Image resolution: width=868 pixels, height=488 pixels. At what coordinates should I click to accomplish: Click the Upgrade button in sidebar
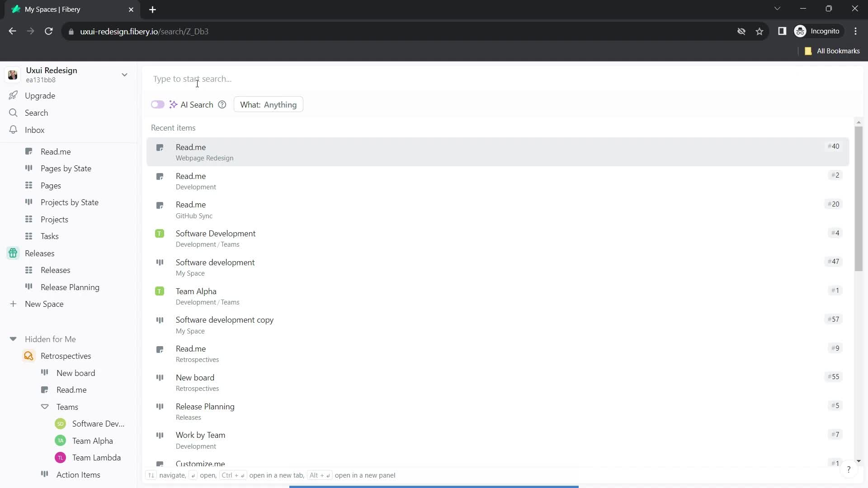pyautogui.click(x=40, y=95)
